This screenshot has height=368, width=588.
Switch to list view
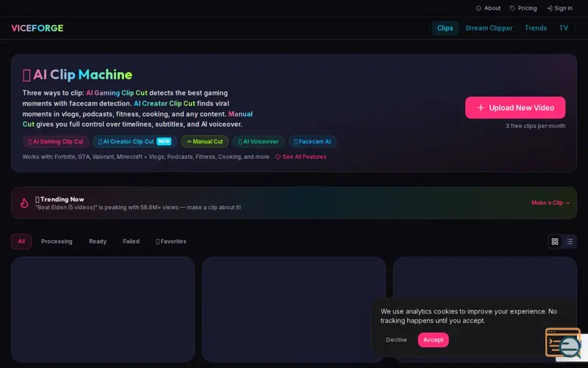click(x=570, y=241)
